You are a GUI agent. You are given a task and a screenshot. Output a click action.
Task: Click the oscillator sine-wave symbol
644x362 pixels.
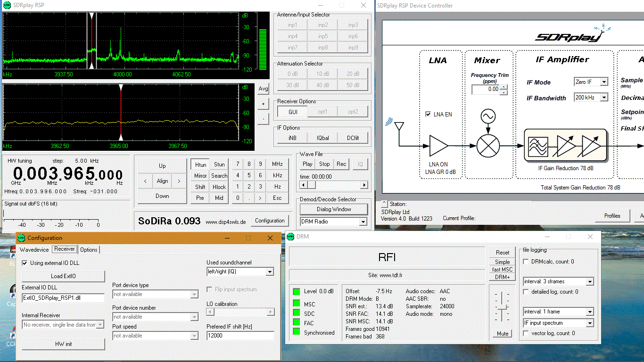click(487, 116)
